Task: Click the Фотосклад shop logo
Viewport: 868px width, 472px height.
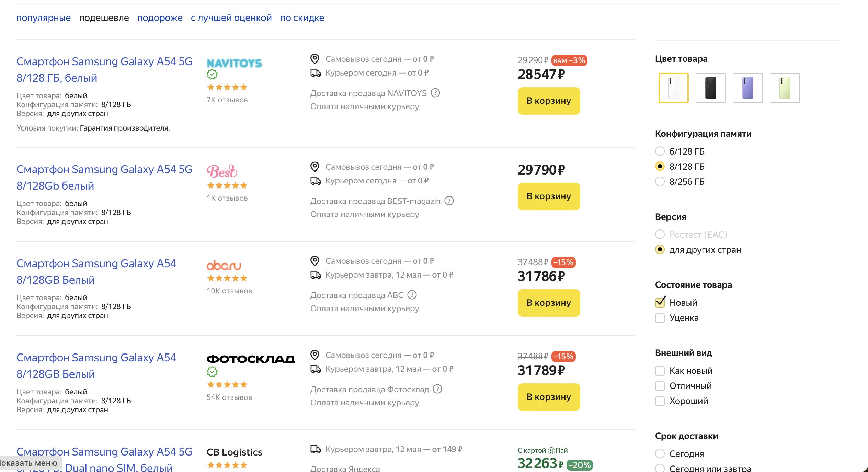Action: point(251,359)
